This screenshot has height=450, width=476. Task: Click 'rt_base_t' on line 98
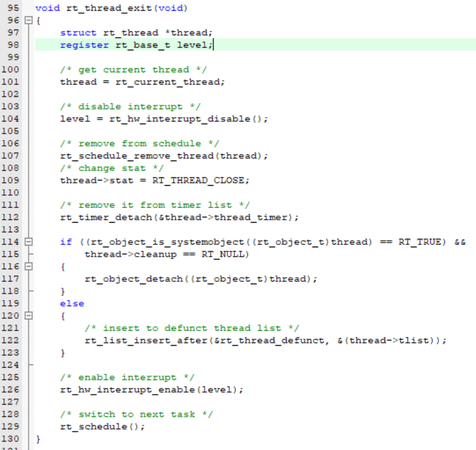(x=142, y=45)
